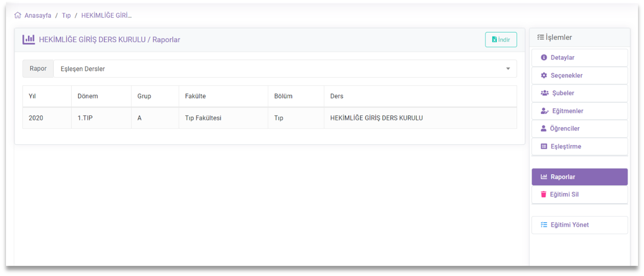
Task: Navigate to Tıp in the breadcrumb
Action: click(66, 15)
